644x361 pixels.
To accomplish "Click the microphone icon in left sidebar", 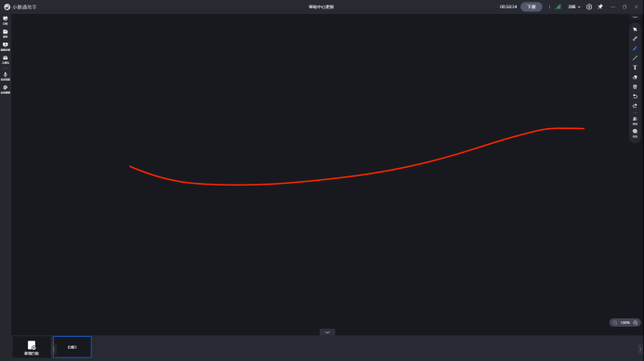I will point(6,77).
